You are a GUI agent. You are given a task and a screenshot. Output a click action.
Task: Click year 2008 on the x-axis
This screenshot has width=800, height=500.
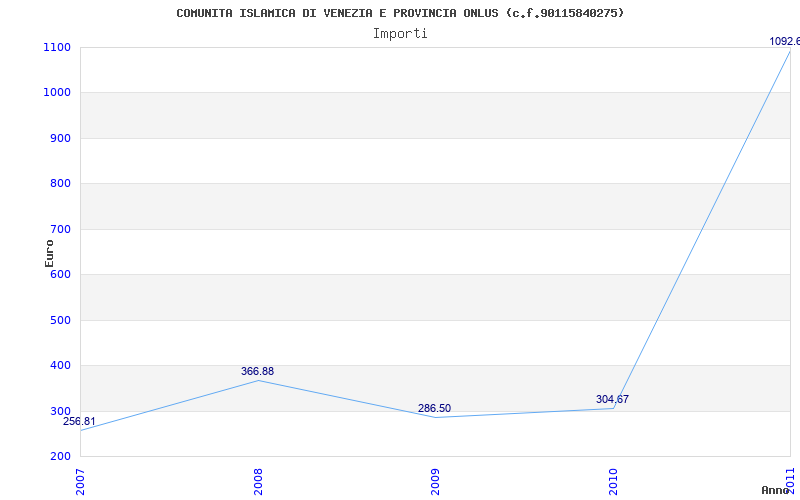click(258, 482)
